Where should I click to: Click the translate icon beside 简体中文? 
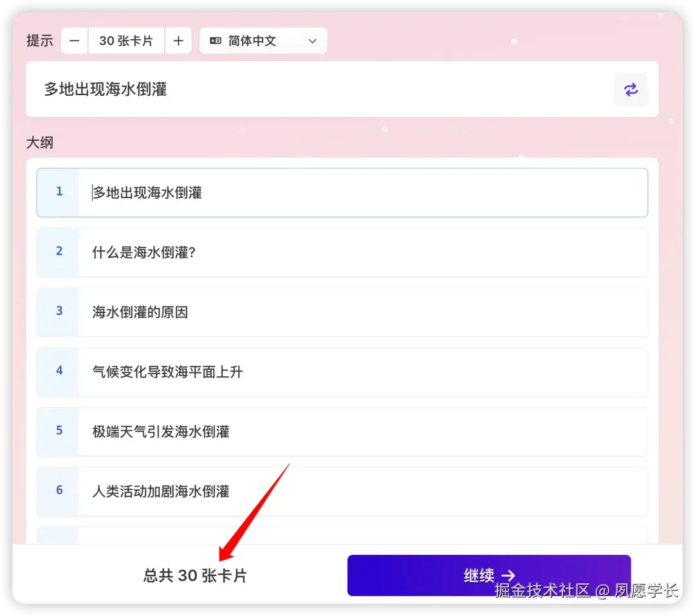click(x=216, y=41)
